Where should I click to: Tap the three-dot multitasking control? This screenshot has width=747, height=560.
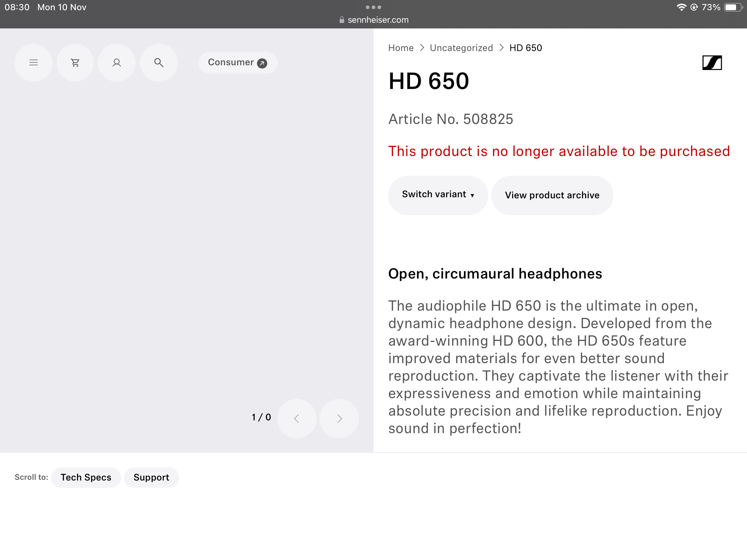(373, 7)
